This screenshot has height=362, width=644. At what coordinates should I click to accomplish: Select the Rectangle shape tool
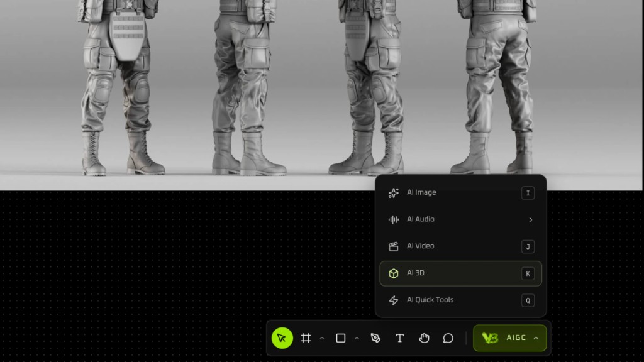[x=340, y=337]
